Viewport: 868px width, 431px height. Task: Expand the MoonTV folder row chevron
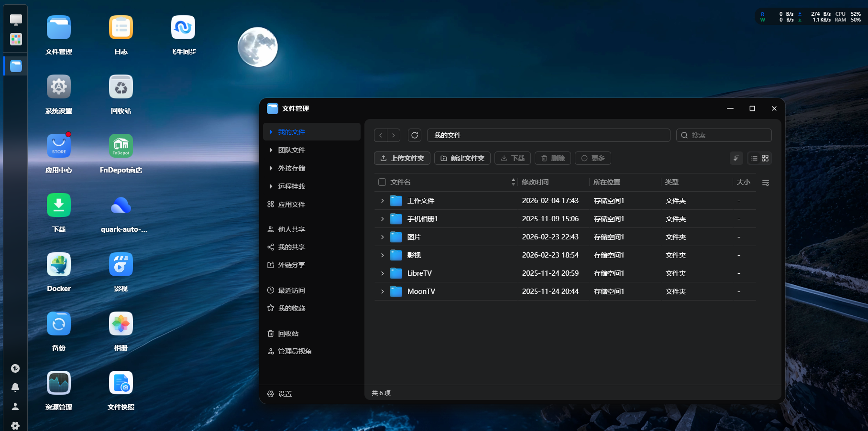coord(382,291)
